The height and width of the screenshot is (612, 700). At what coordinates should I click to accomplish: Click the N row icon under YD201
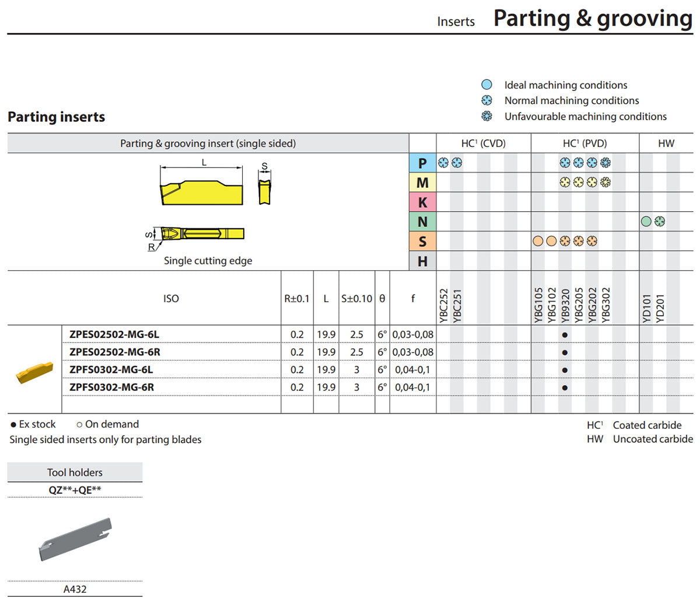pos(660,221)
